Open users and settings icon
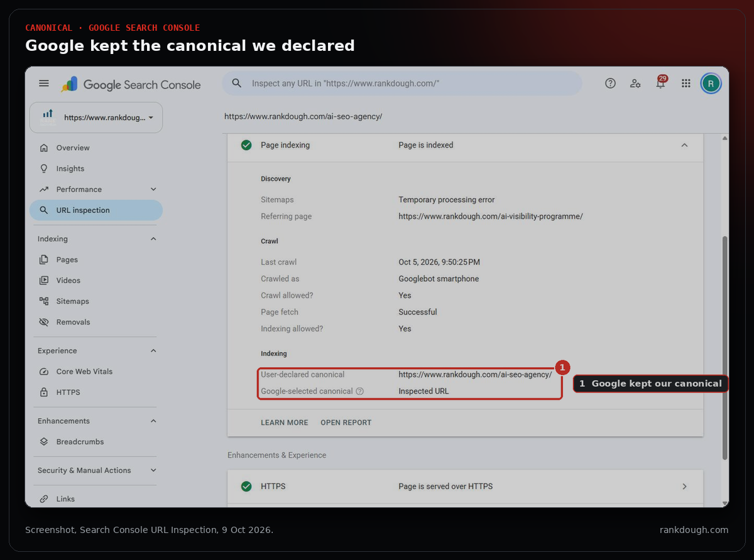The image size is (754, 560). [x=635, y=83]
